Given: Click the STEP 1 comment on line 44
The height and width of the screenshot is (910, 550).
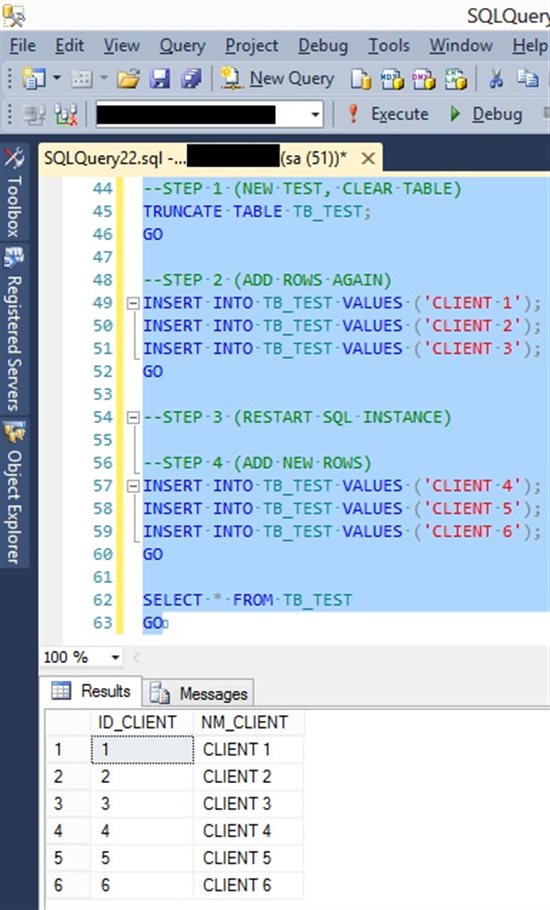Looking at the screenshot, I should pyautogui.click(x=302, y=189).
